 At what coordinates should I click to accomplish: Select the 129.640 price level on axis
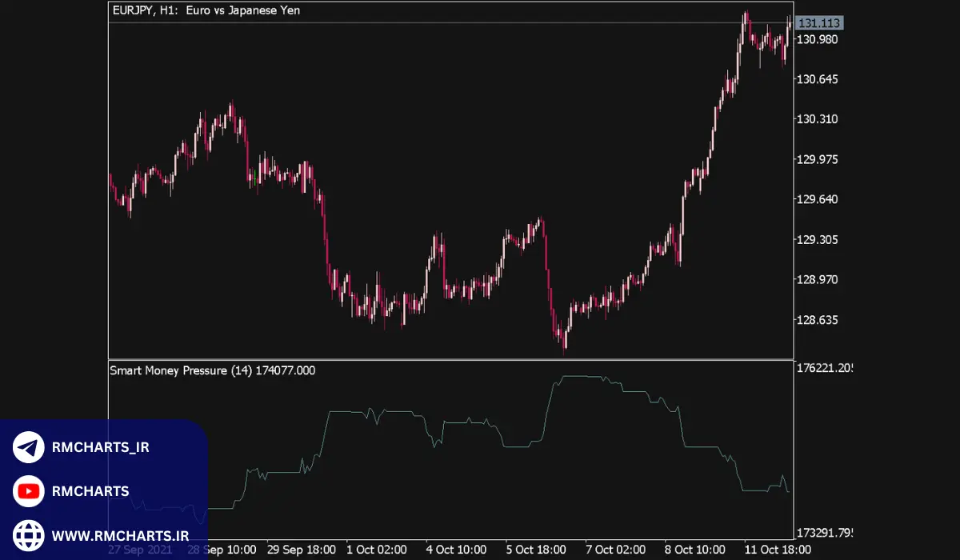coord(818,199)
